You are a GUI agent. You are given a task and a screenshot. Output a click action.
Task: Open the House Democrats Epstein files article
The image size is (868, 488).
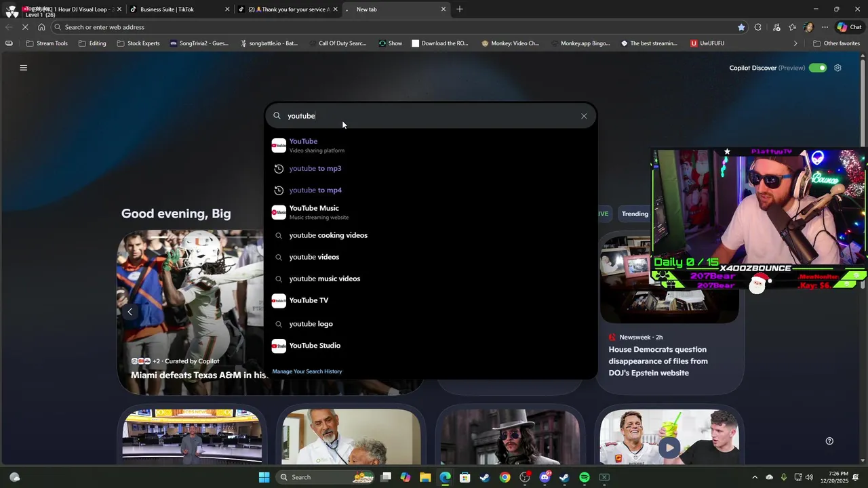click(x=658, y=361)
